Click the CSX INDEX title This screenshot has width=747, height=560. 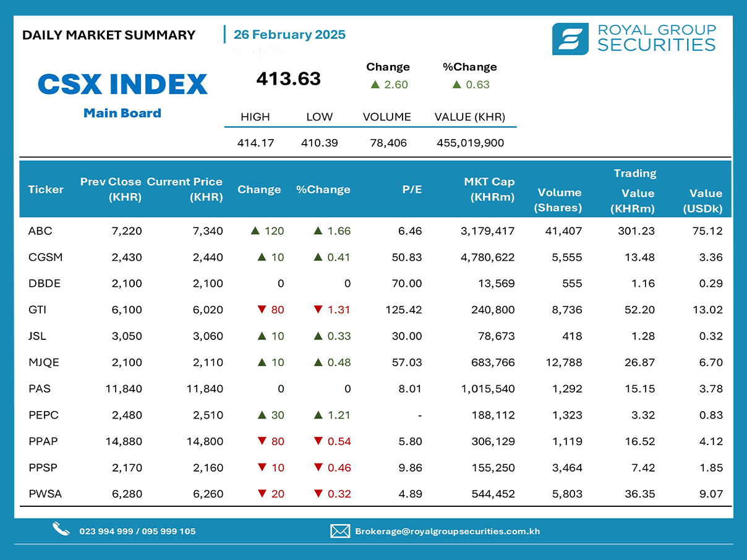[122, 84]
